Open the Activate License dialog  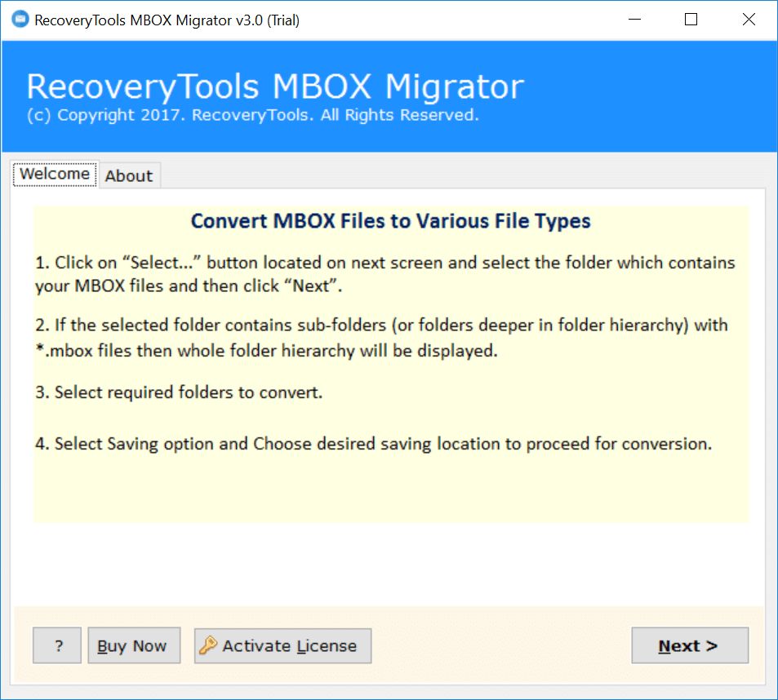[x=282, y=645]
